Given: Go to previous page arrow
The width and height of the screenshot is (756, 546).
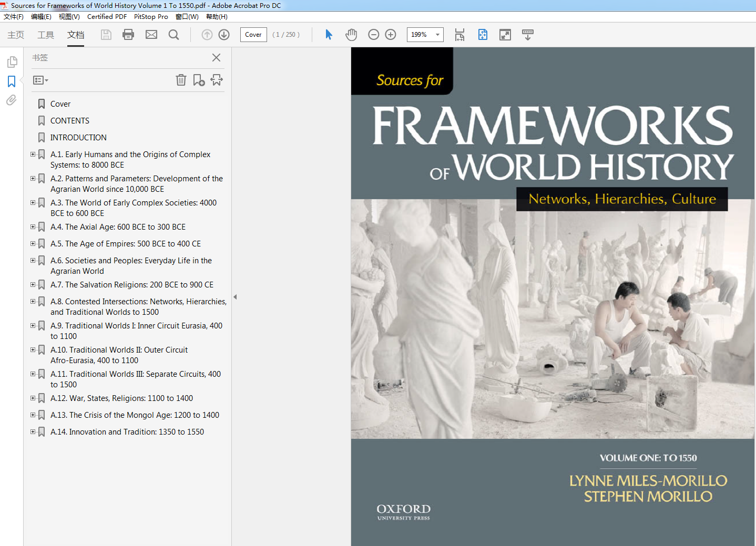Looking at the screenshot, I should [x=207, y=35].
